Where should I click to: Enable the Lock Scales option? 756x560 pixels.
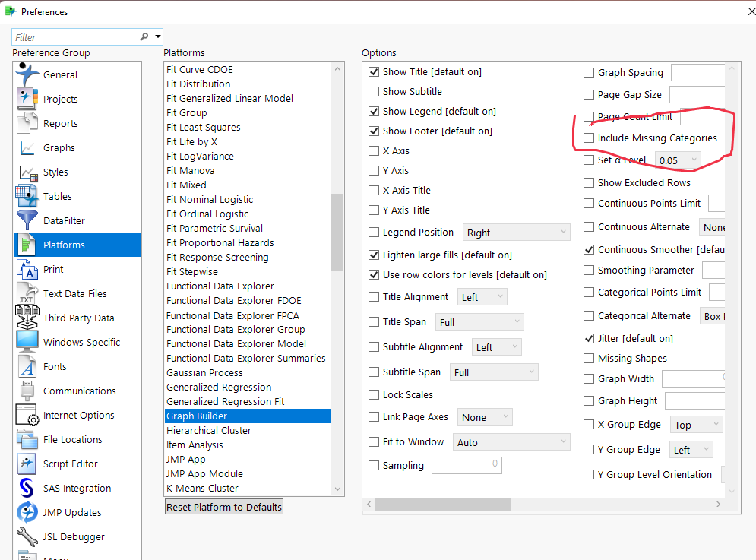[374, 394]
